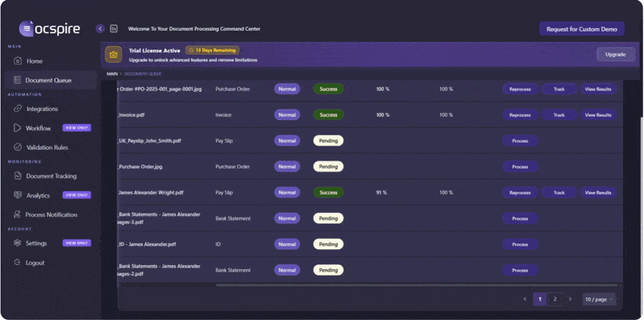644x320 pixels.
Task: Click the Validation Rules checkmark icon
Action: point(18,148)
